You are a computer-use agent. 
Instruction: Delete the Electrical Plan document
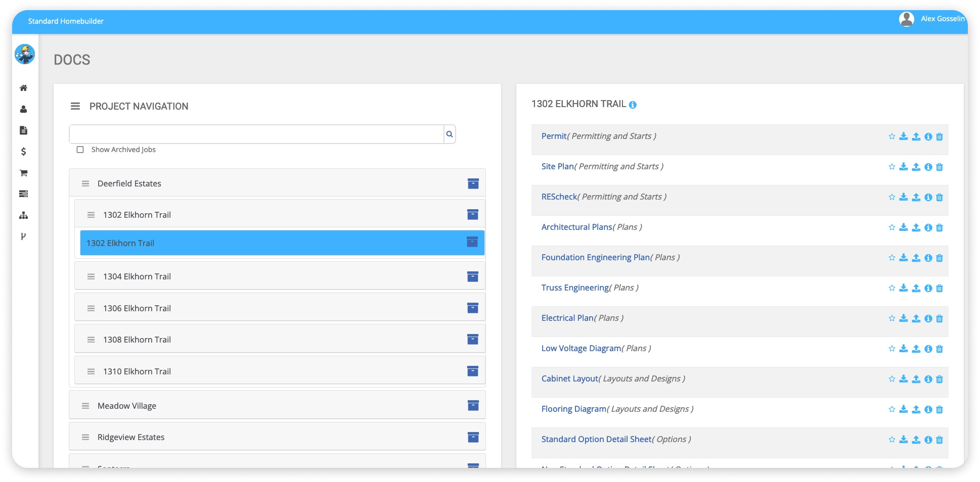(940, 318)
